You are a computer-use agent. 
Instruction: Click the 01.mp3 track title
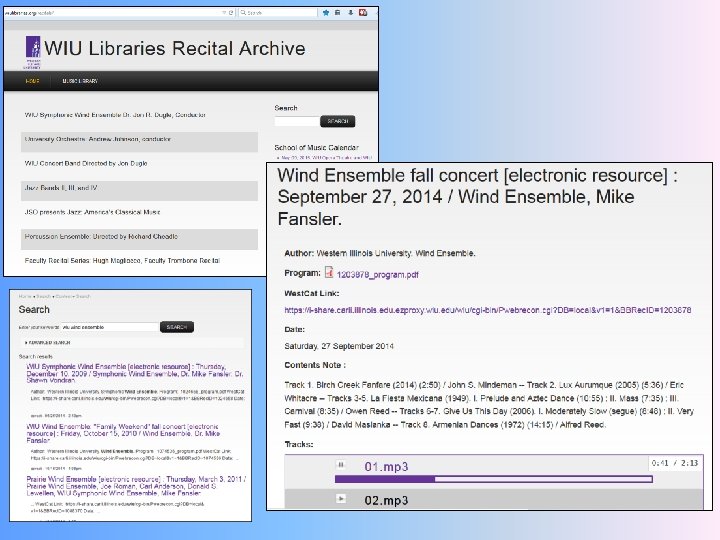(x=386, y=467)
